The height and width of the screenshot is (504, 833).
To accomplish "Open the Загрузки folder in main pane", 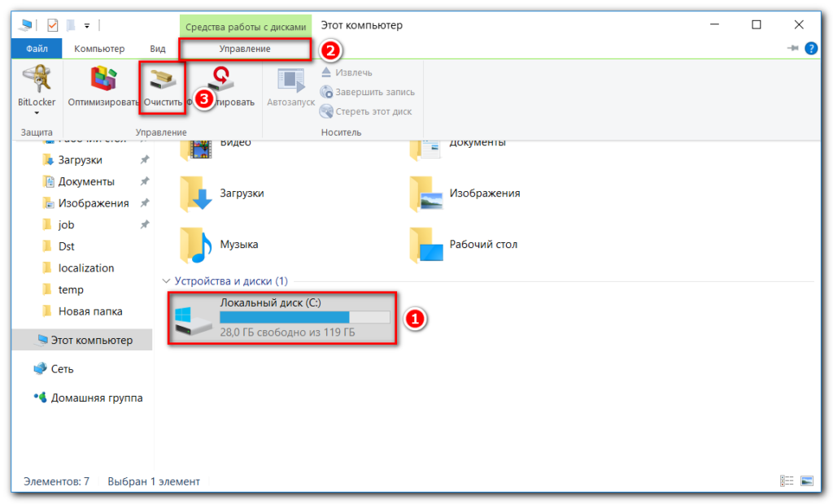I will click(196, 193).
